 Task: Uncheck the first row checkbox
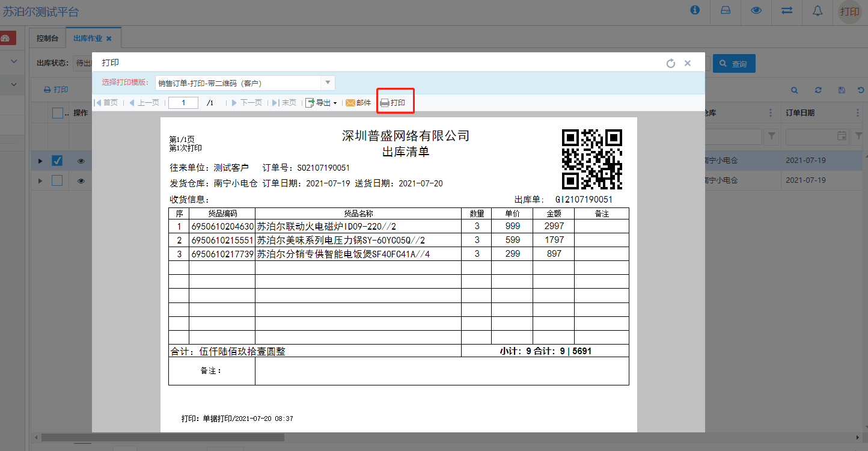point(57,161)
